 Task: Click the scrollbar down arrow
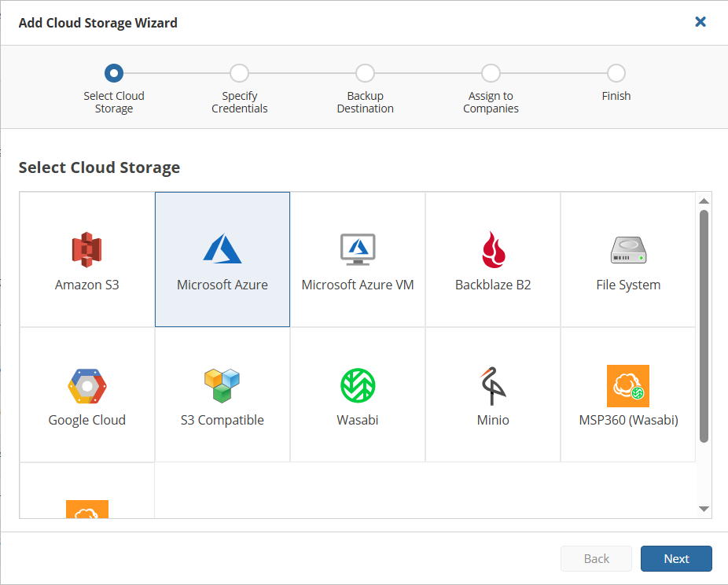(704, 509)
